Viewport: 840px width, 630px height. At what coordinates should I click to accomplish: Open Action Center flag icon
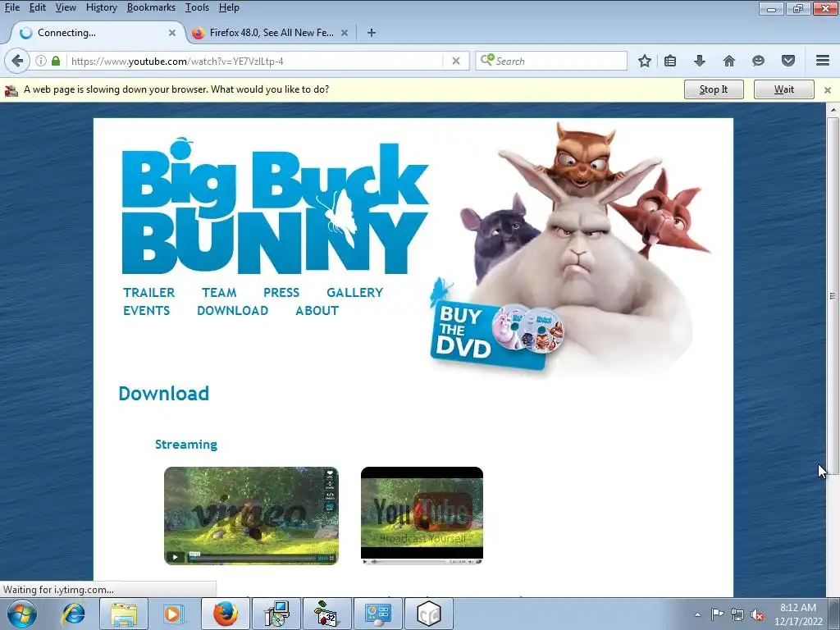coord(717,614)
